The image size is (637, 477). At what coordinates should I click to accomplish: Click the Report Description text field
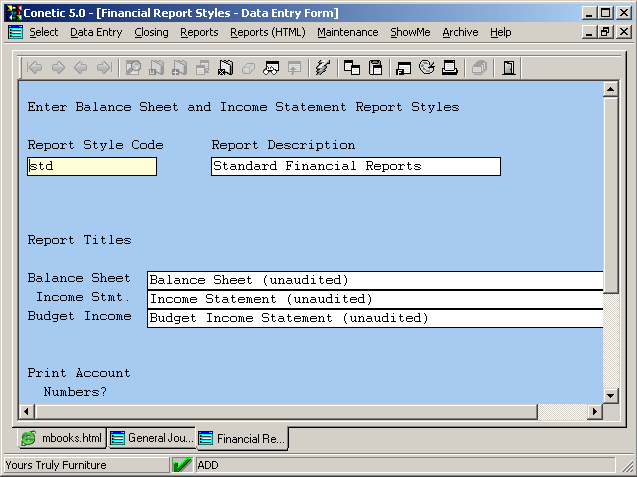[x=355, y=166]
